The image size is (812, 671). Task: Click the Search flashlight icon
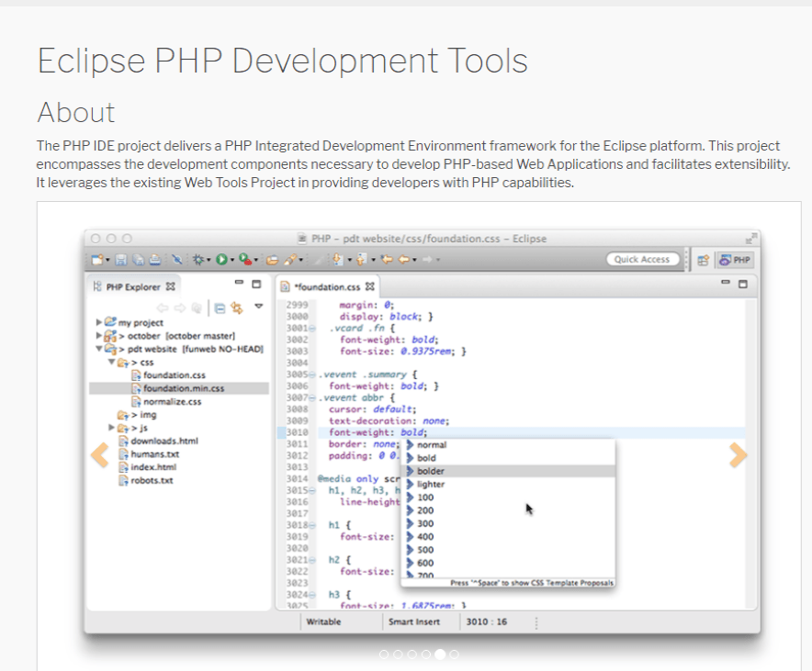coord(290,260)
